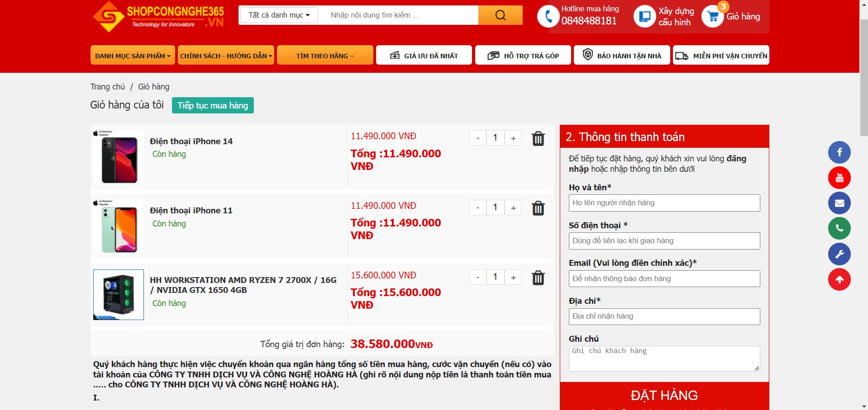
Task: Click the Giá ưu đã nhất cash icon
Action: (x=395, y=56)
